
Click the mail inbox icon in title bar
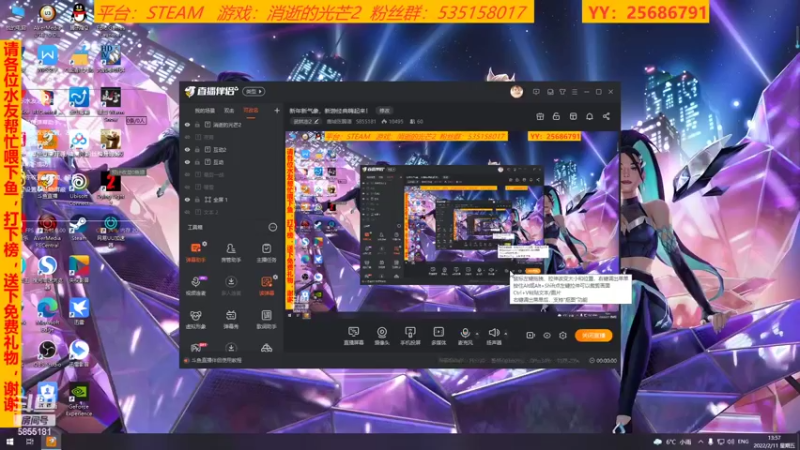(550, 92)
